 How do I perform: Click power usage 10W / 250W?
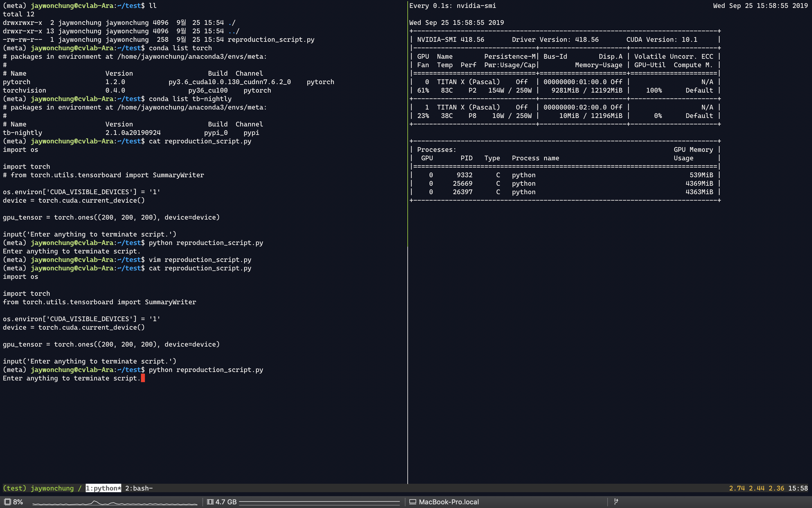(512, 116)
